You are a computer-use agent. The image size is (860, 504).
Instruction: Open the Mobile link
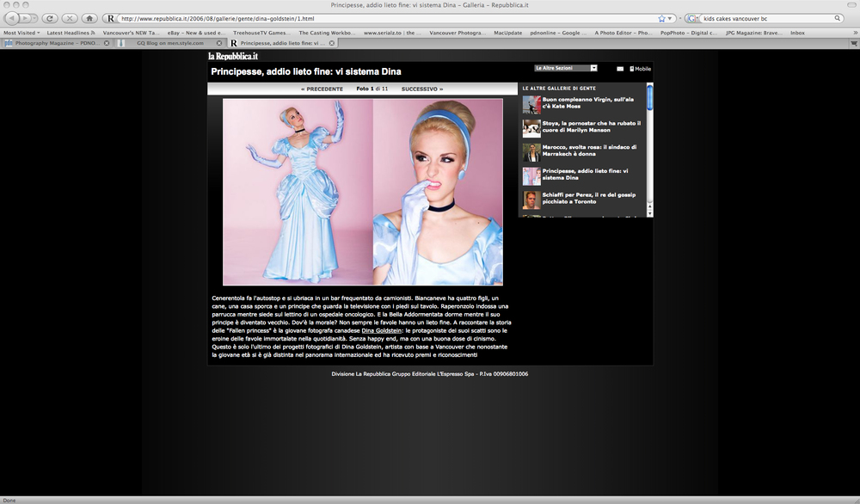640,69
